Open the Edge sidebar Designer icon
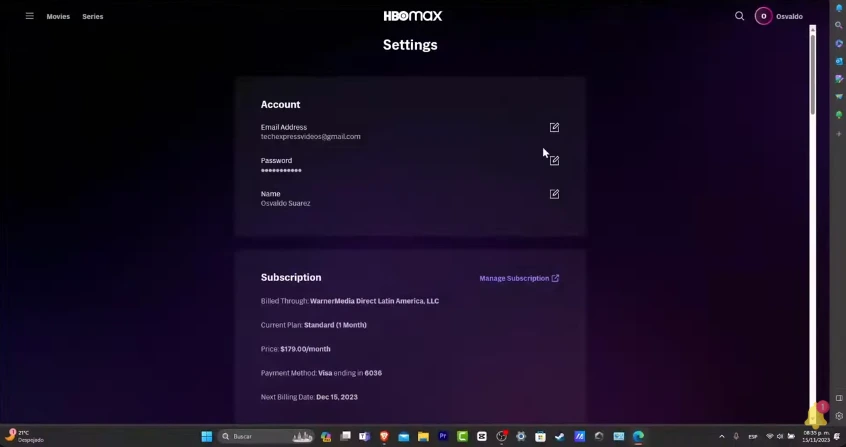The image size is (846, 447). 839,79
